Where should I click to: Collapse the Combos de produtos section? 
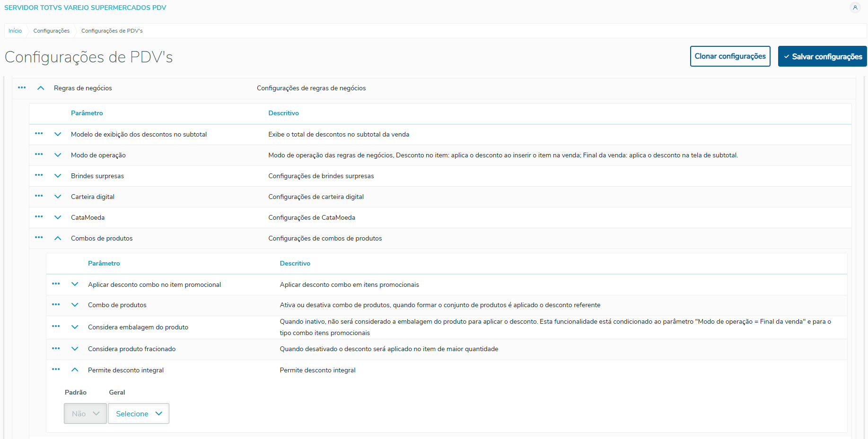tap(58, 238)
